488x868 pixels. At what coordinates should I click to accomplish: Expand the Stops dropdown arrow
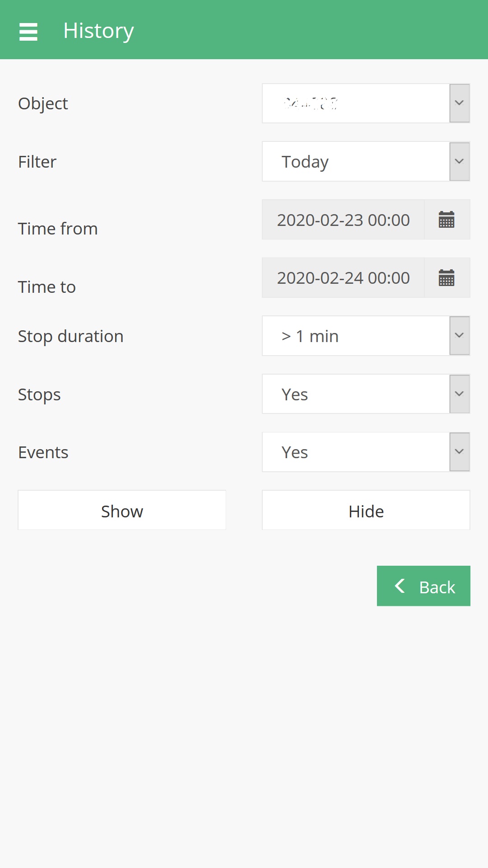coord(460,394)
